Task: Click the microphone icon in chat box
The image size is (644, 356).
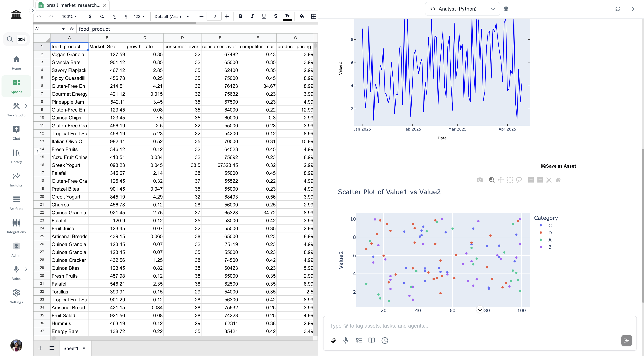Action: (346, 341)
